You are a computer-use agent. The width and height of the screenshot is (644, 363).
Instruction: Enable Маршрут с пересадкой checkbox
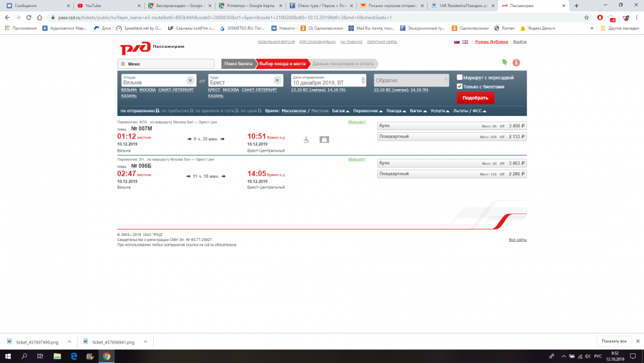coord(460,77)
